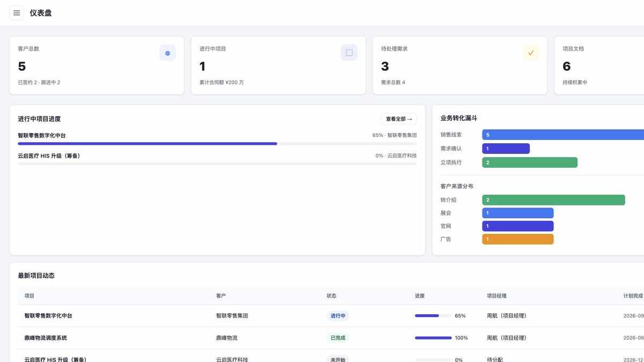Select 仪表盘 page title
This screenshot has width=644, height=362.
41,13
